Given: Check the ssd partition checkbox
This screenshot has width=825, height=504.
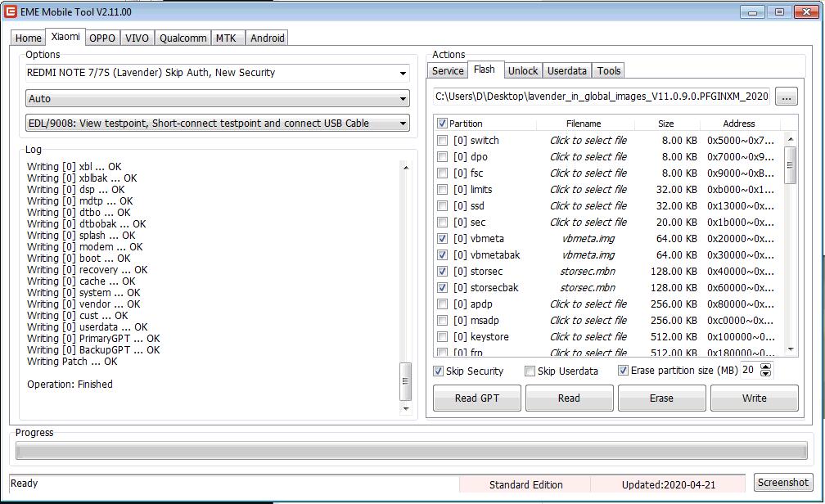Looking at the screenshot, I should pyautogui.click(x=443, y=205).
